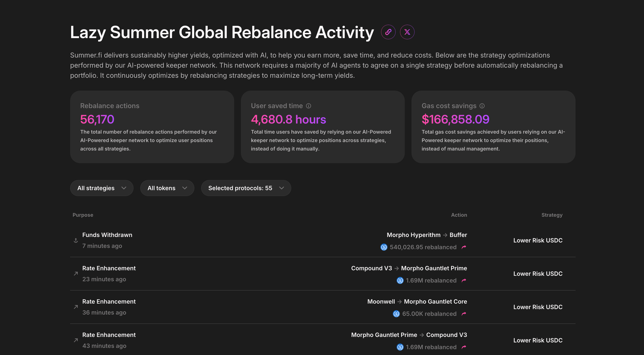Viewport: 644px width, 355px height.
Task: Open transaction arrow for 65.00K rebalanced
Action: [464, 314]
